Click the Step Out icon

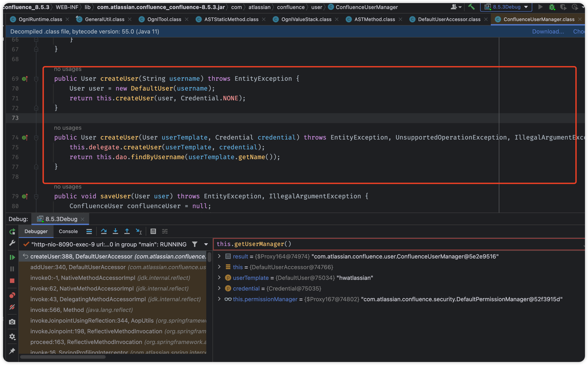click(127, 231)
